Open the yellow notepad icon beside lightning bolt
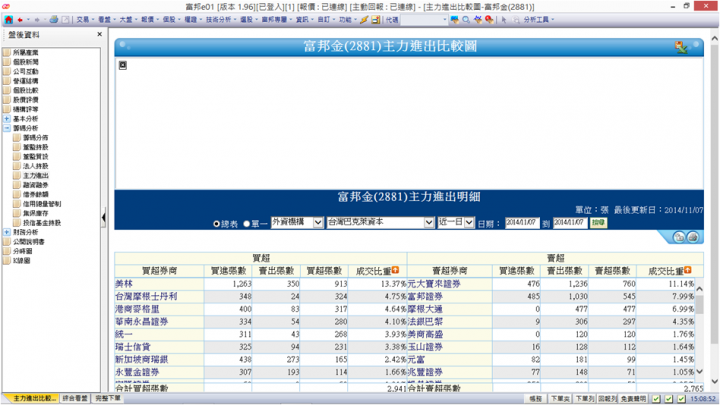This screenshot has height=405, width=720. 376,20
